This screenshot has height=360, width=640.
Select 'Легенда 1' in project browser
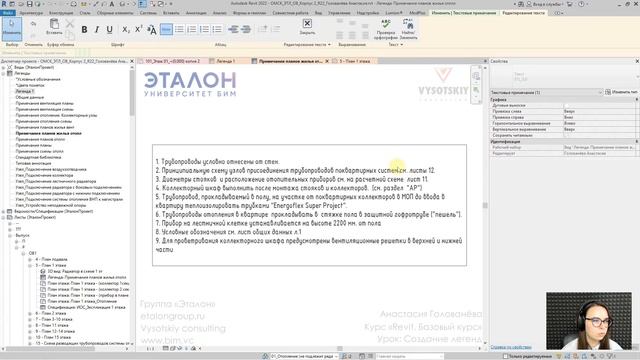point(24,91)
